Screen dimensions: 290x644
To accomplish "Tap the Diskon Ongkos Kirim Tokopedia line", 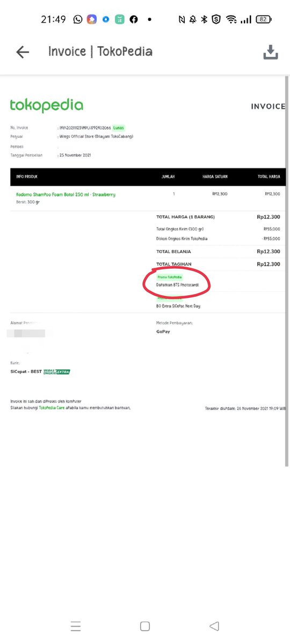I will (x=218, y=238).
